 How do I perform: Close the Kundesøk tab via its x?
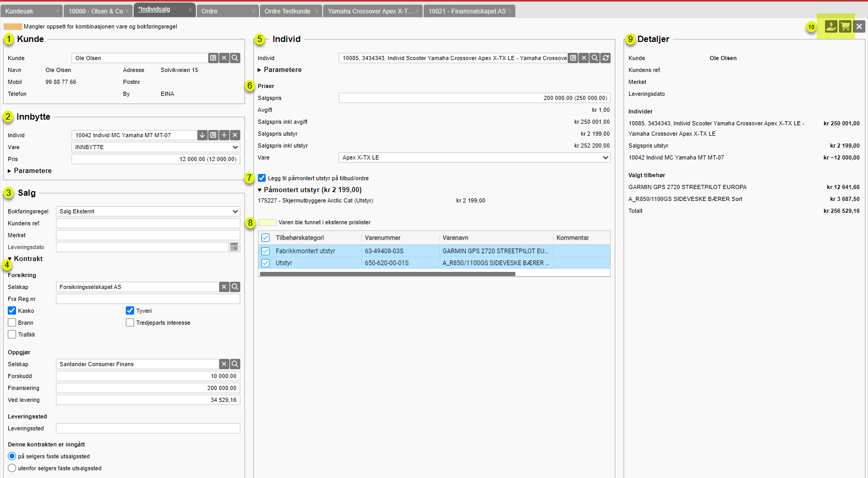coord(57,11)
